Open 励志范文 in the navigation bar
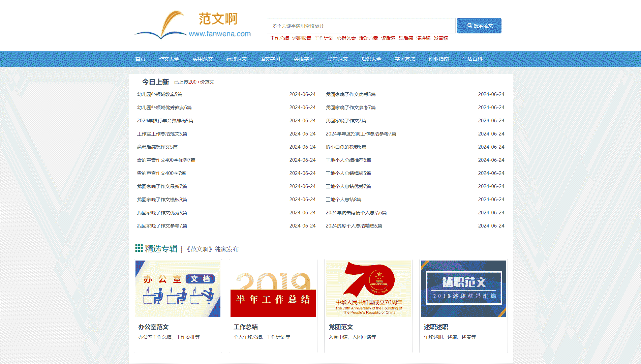The width and height of the screenshot is (641, 364). [x=337, y=59]
